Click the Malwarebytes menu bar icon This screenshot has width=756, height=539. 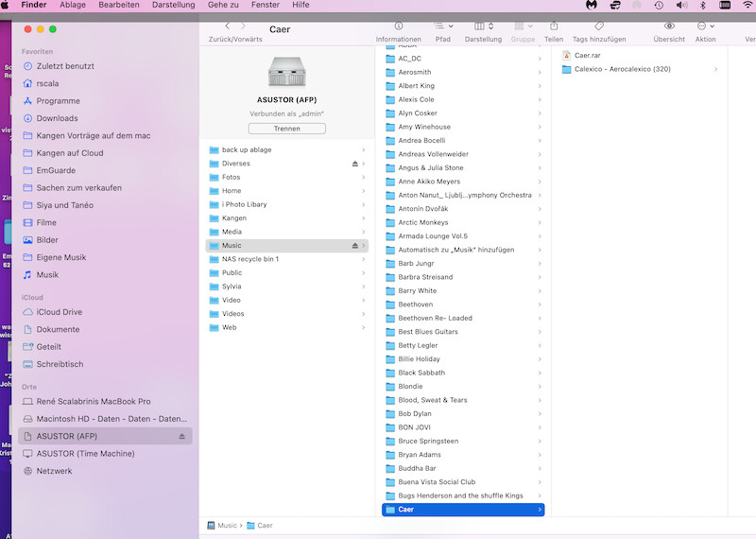coord(592,5)
